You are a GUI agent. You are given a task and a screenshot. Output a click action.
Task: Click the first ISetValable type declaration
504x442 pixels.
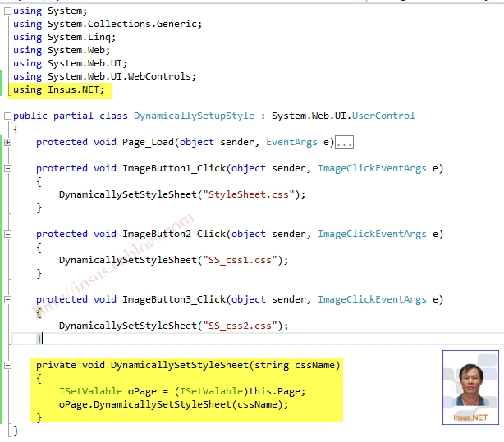(x=90, y=391)
